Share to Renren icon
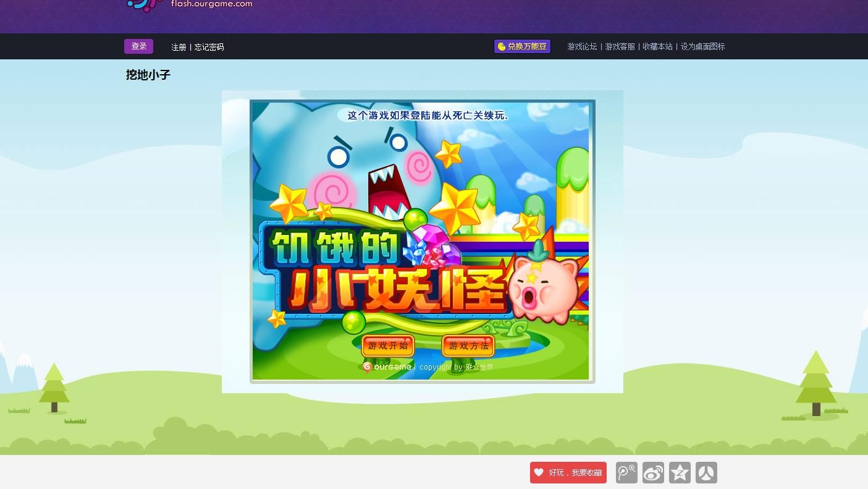868x489 pixels. (x=706, y=473)
